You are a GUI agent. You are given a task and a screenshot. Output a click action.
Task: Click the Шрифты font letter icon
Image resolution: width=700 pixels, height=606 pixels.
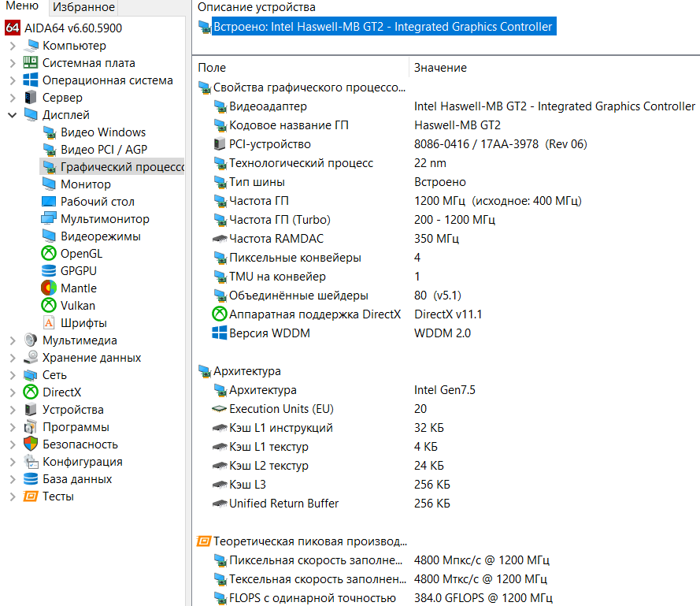pyautogui.click(x=49, y=322)
